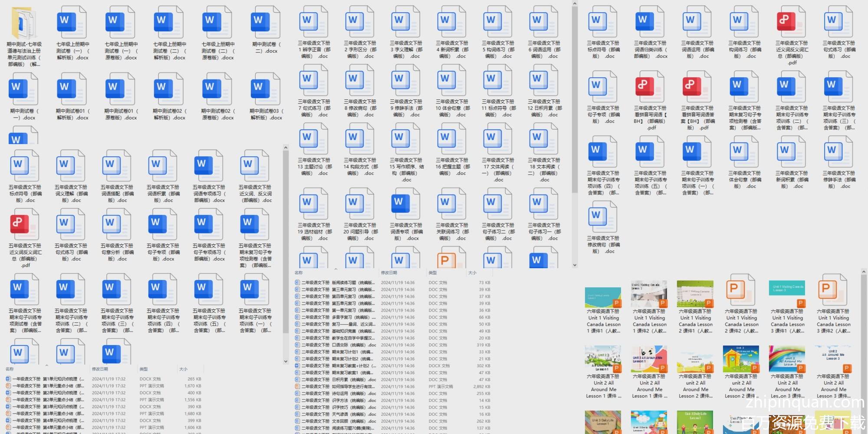This screenshot has height=434, width=868.
Task: Sort first-grade file list by 类型 column
Action: [144, 369]
